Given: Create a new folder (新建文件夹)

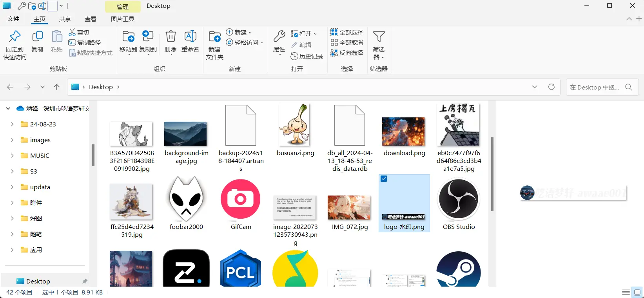Looking at the screenshot, I should coord(214,45).
